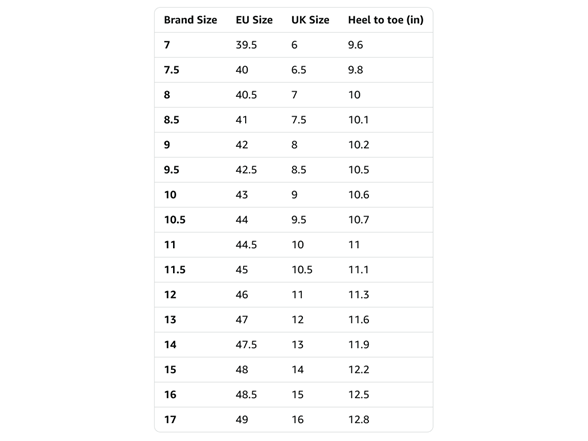Screen dimensions: 588x441
Task: Click UK size 14 cell
Action: click(x=297, y=370)
